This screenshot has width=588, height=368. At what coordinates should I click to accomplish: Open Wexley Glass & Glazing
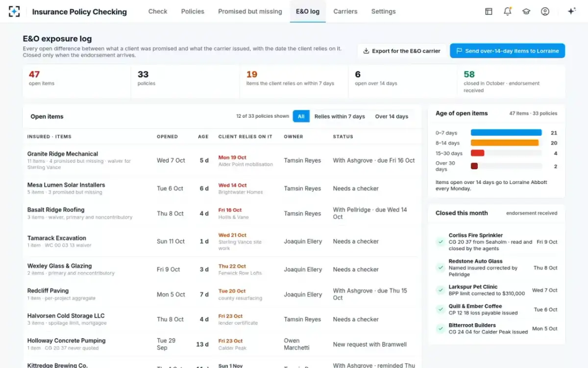pyautogui.click(x=222, y=269)
